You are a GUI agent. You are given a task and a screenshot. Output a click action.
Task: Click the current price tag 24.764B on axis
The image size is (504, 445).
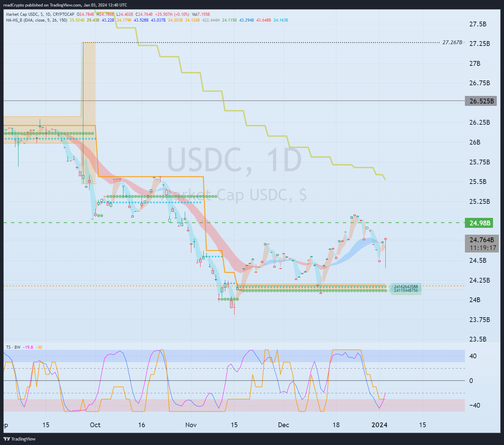pos(482,240)
